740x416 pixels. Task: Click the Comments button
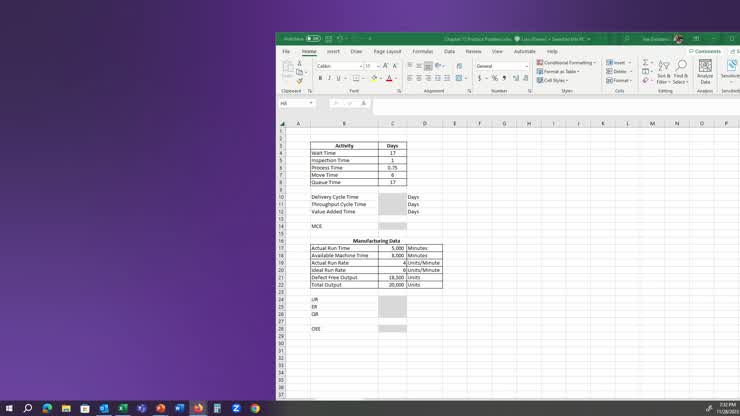coord(705,51)
